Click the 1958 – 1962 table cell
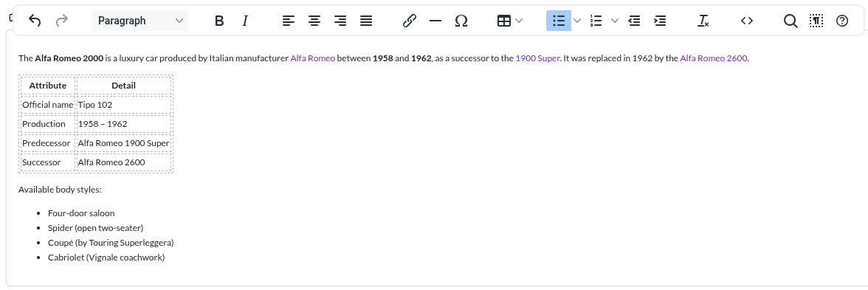The height and width of the screenshot is (290, 868). coord(123,124)
